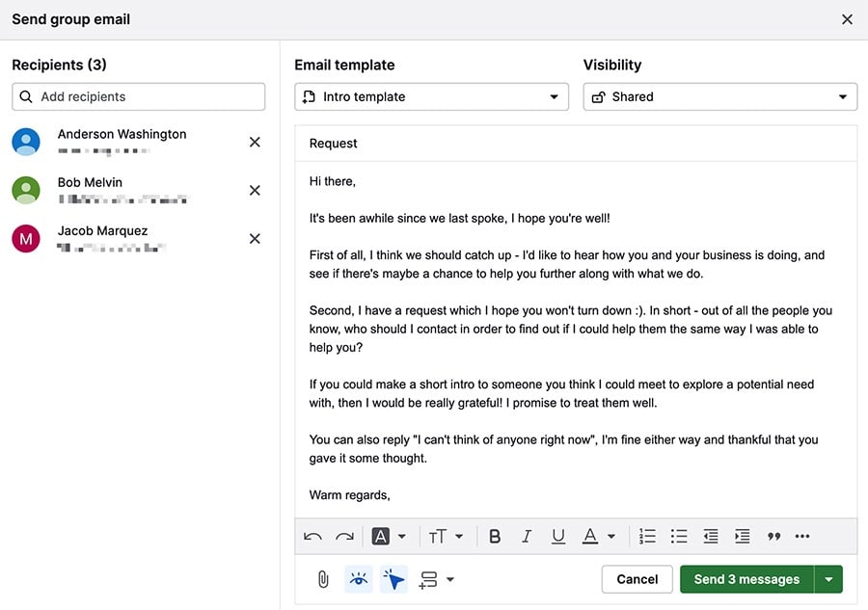Viewport: 868px width, 610px height.
Task: Underline the selected text
Action: 558,536
